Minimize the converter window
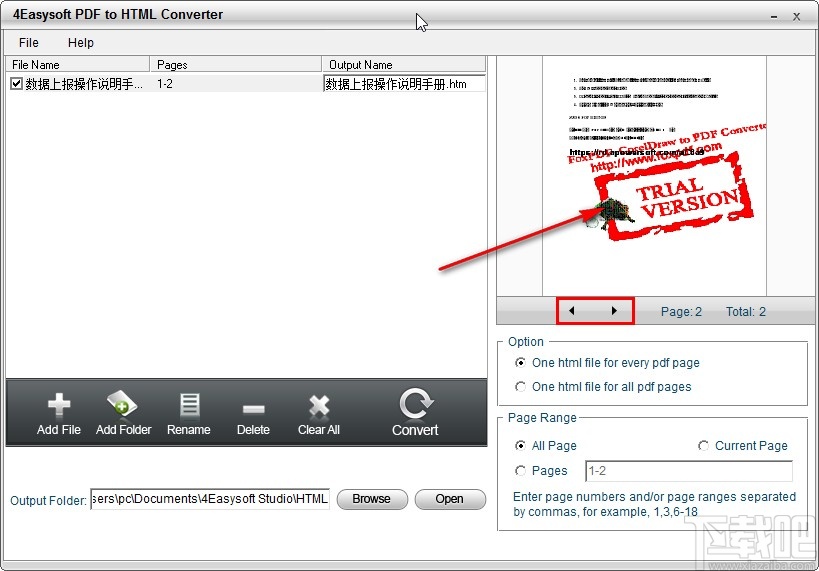The image size is (819, 571). tap(774, 17)
